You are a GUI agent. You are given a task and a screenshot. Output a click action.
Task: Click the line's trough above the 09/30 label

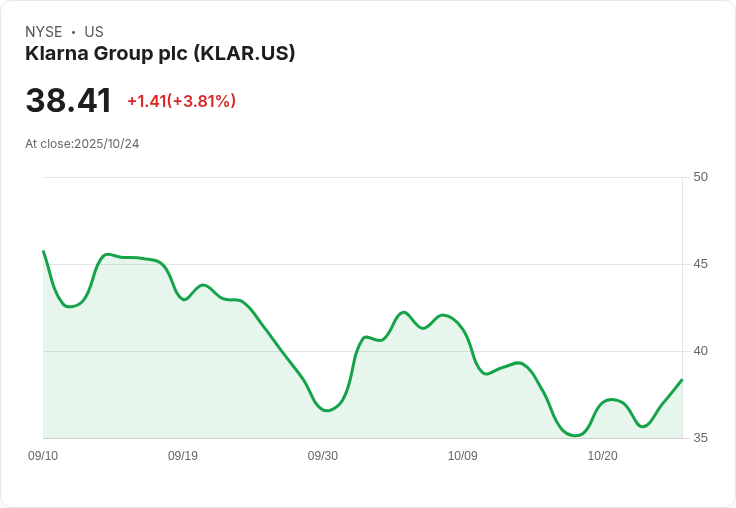[327, 410]
